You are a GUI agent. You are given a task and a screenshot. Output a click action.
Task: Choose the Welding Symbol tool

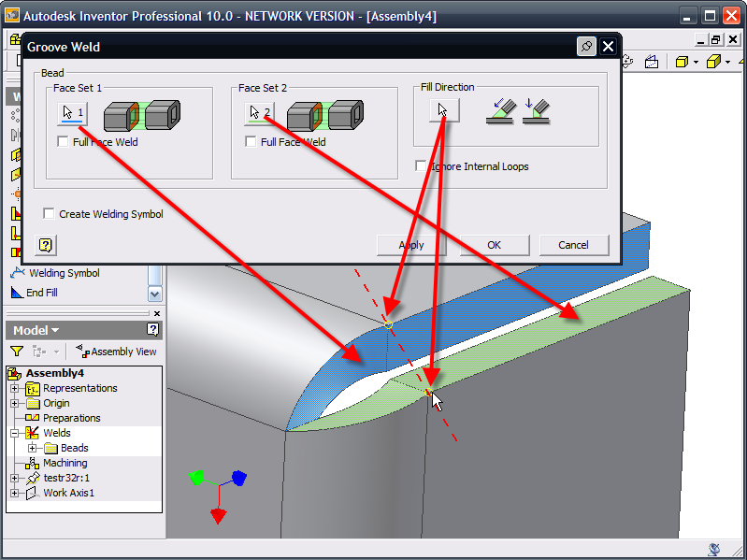[x=55, y=273]
